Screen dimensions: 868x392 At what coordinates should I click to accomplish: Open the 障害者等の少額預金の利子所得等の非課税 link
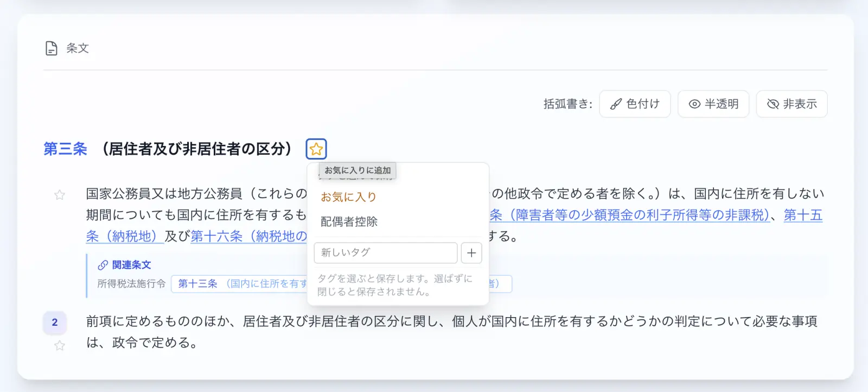pyautogui.click(x=630, y=215)
